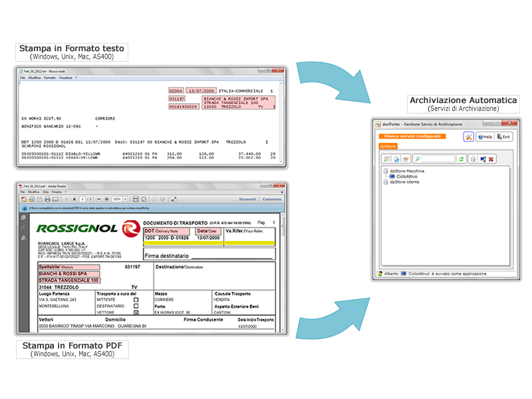
Task: Click highlighted number 00161930029 in Blocco note
Action: coord(184,106)
